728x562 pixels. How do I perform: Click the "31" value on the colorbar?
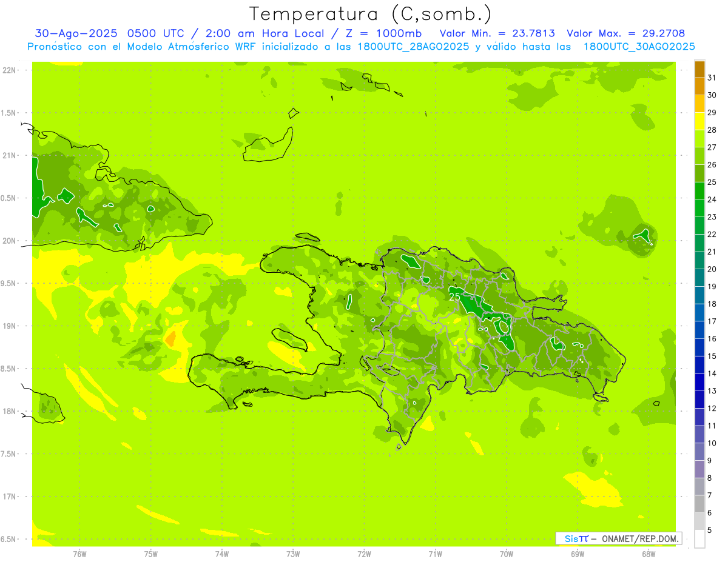(712, 78)
